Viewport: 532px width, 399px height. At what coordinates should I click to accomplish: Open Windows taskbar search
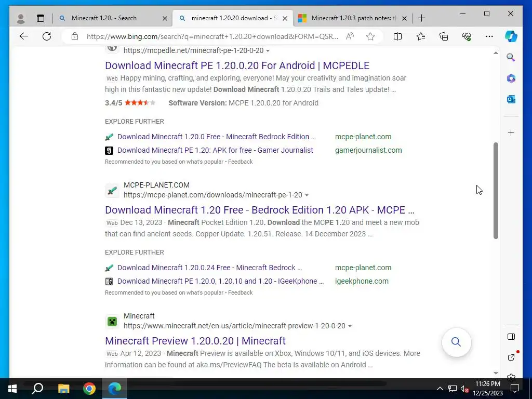(x=37, y=389)
